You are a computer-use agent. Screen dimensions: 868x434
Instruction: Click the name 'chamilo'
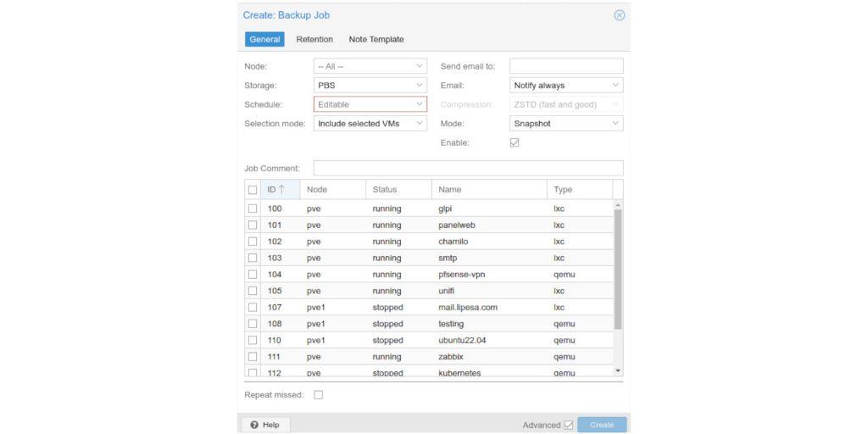[x=453, y=242]
